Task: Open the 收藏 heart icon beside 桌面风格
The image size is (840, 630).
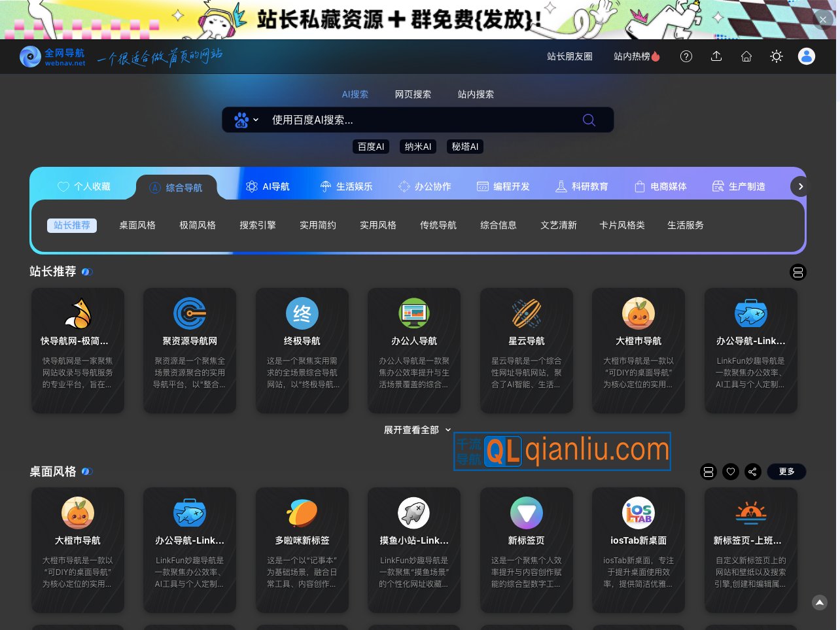Action: (x=731, y=472)
